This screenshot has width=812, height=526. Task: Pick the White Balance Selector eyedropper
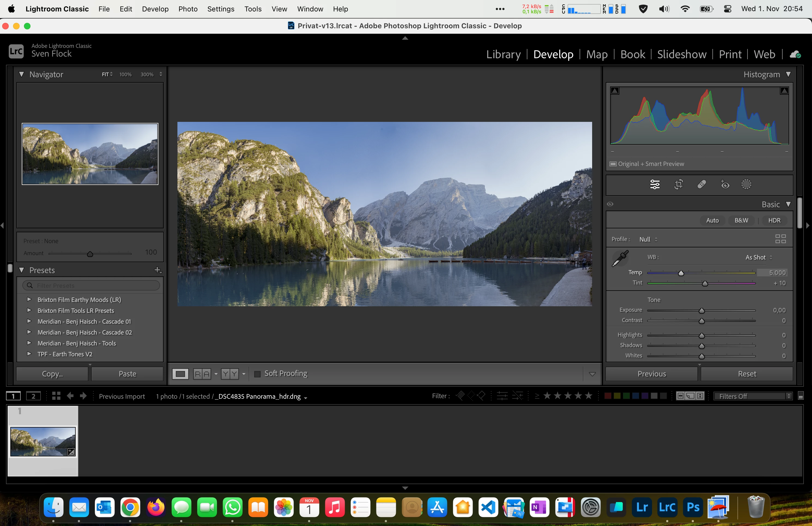pos(620,258)
